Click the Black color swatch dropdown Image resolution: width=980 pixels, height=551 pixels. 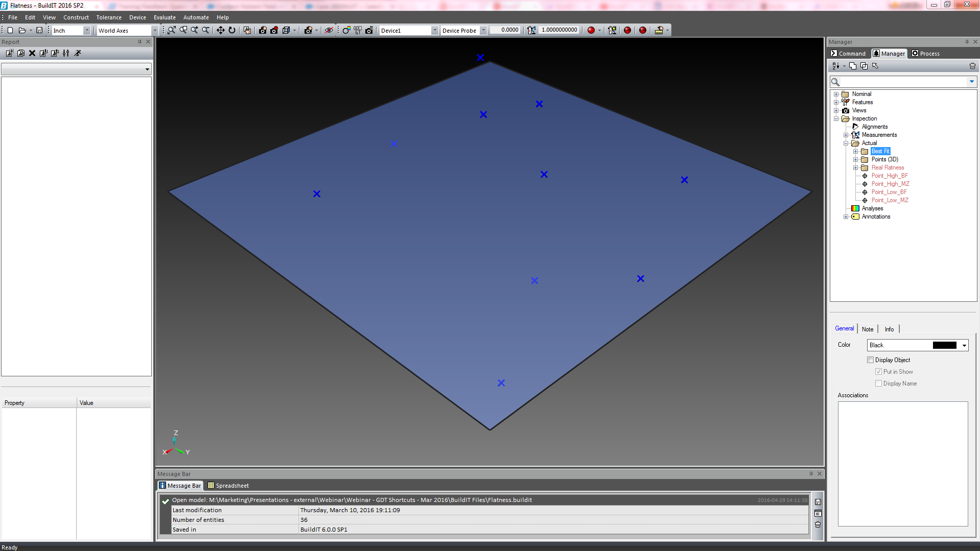click(964, 345)
